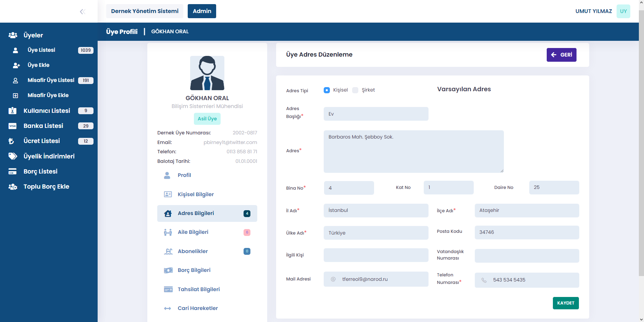Select the Kişisel address type
The width and height of the screenshot is (644, 322).
click(x=327, y=90)
